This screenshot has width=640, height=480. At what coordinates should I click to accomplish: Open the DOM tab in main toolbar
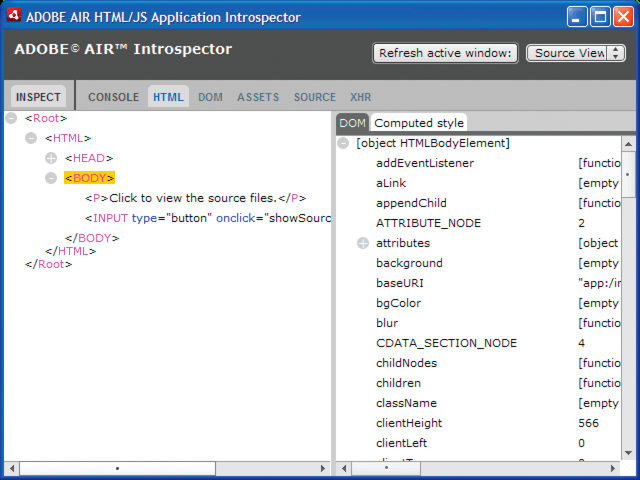tap(210, 97)
